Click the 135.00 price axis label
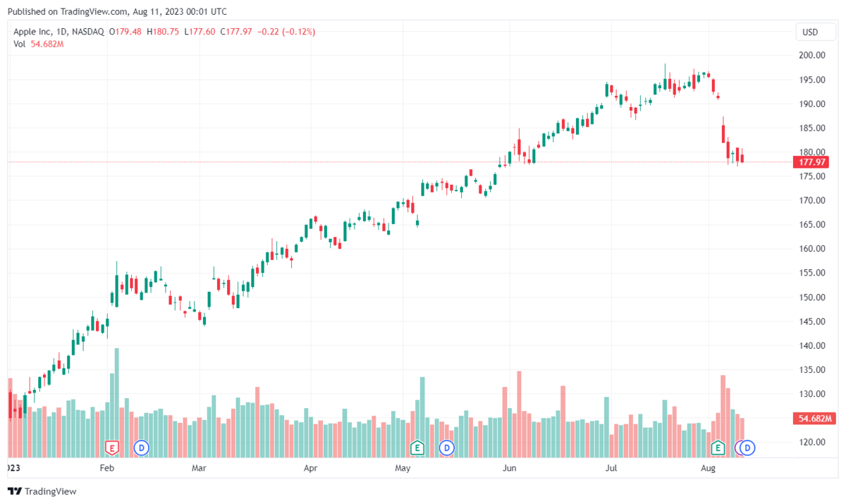The image size is (846, 504). (812, 369)
